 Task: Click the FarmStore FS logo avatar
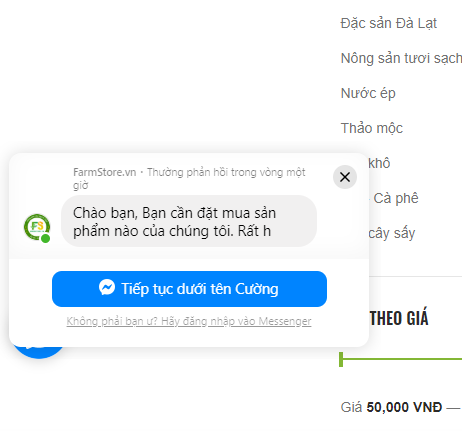tap(37, 227)
